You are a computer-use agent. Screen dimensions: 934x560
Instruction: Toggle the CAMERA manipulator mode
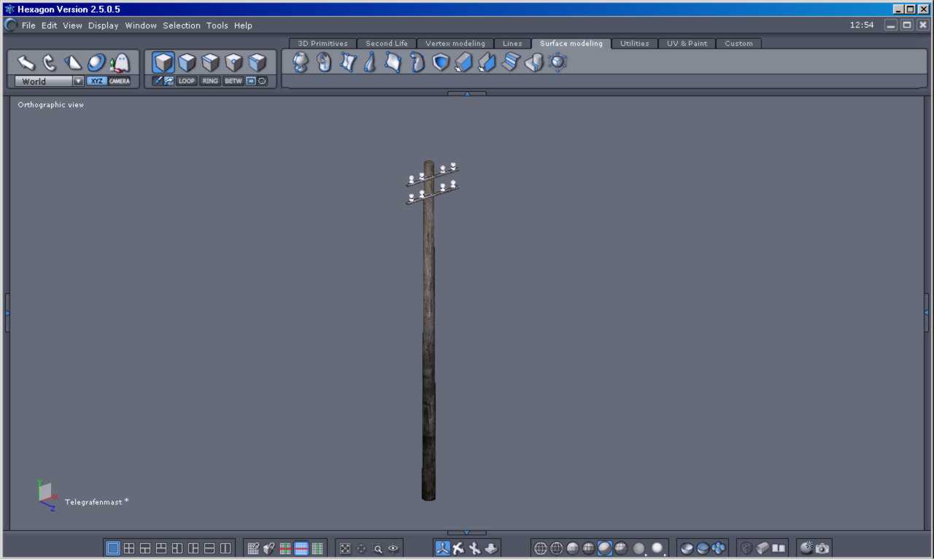coord(120,82)
